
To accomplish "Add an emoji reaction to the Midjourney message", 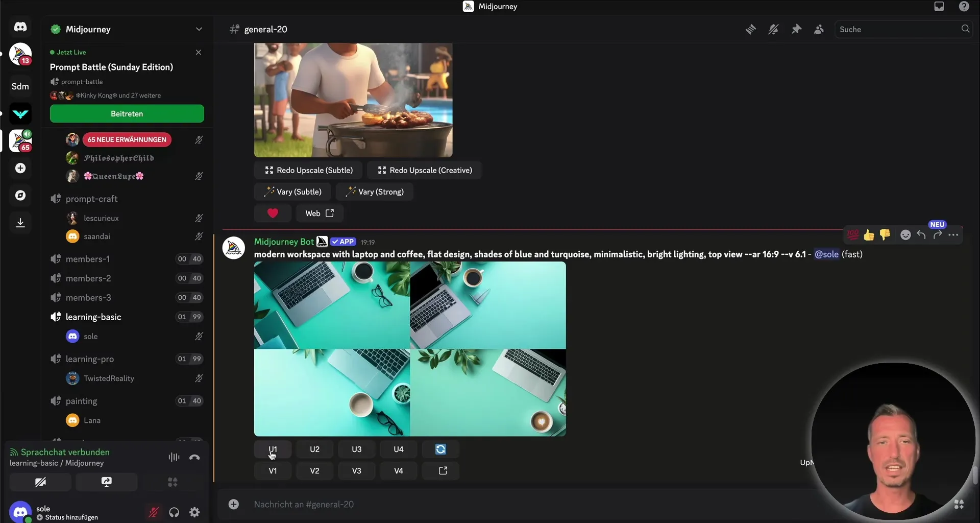I will [x=905, y=235].
